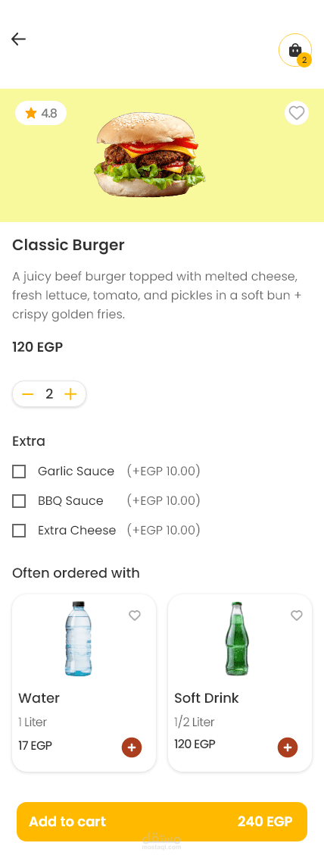Increase burger quantity with plus icon

70,394
